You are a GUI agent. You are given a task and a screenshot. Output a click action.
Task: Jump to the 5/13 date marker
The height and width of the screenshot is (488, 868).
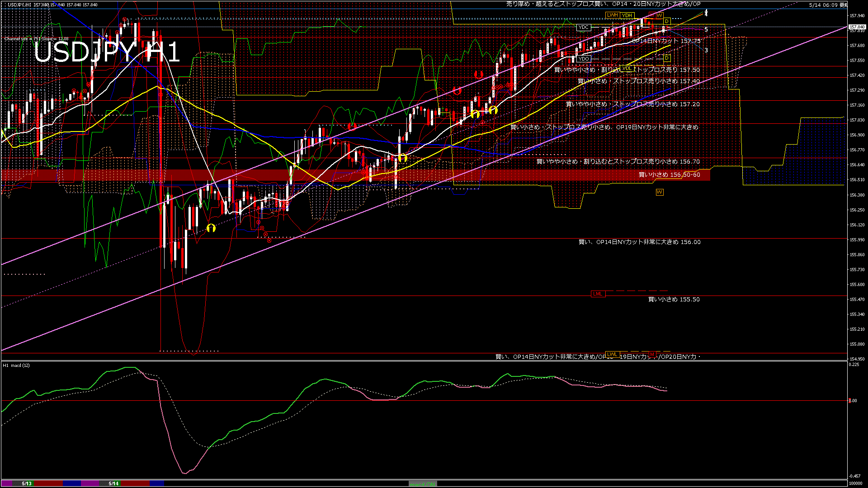[27, 483]
